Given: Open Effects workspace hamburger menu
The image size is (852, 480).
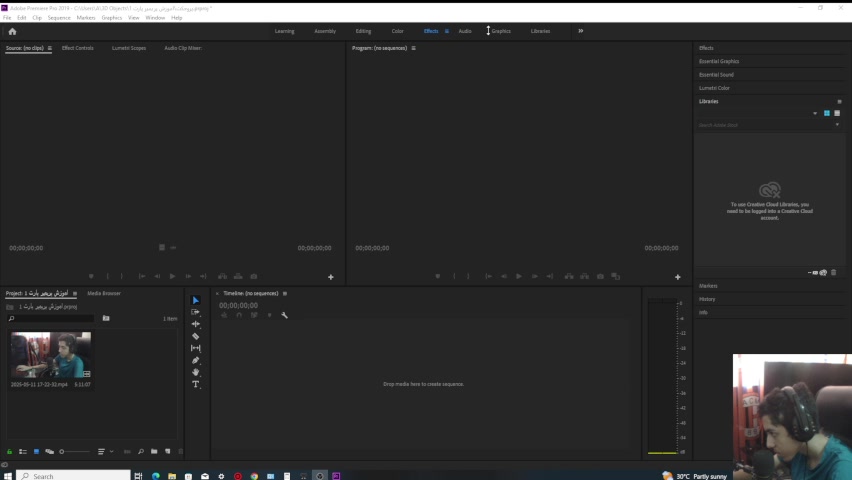Looking at the screenshot, I should pos(447,31).
